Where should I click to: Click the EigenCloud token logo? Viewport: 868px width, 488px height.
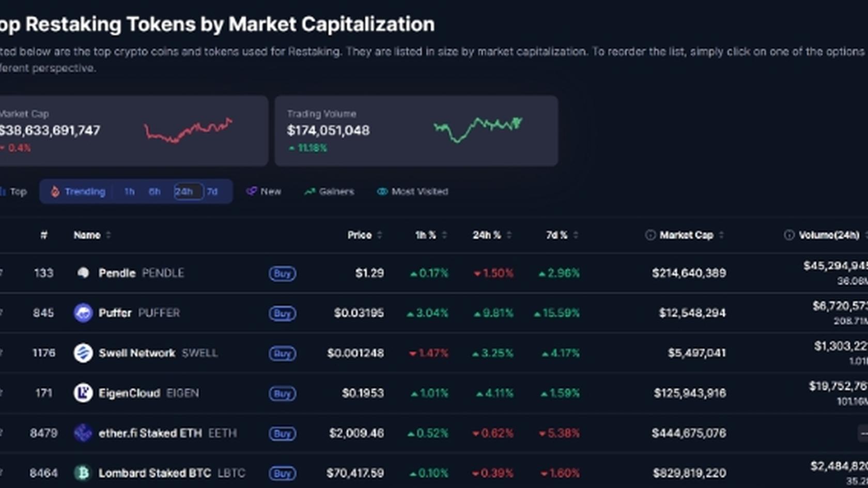pyautogui.click(x=83, y=393)
